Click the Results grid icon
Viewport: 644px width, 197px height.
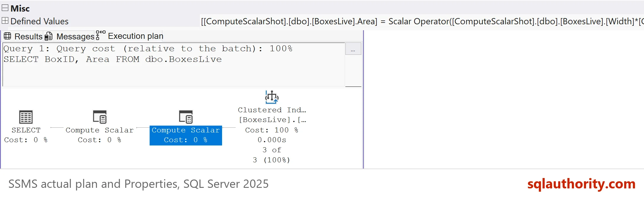tap(7, 36)
